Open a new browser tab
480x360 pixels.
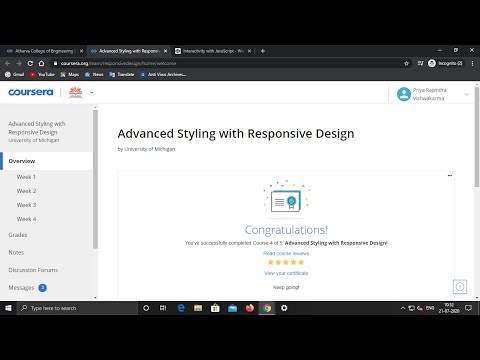tap(263, 51)
